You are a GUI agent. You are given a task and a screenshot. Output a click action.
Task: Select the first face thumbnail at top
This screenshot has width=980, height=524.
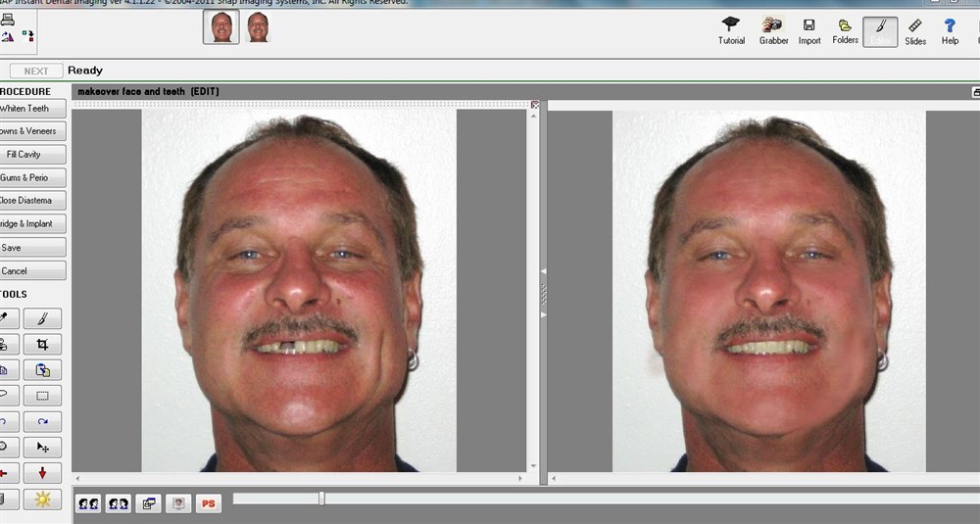coord(221,27)
